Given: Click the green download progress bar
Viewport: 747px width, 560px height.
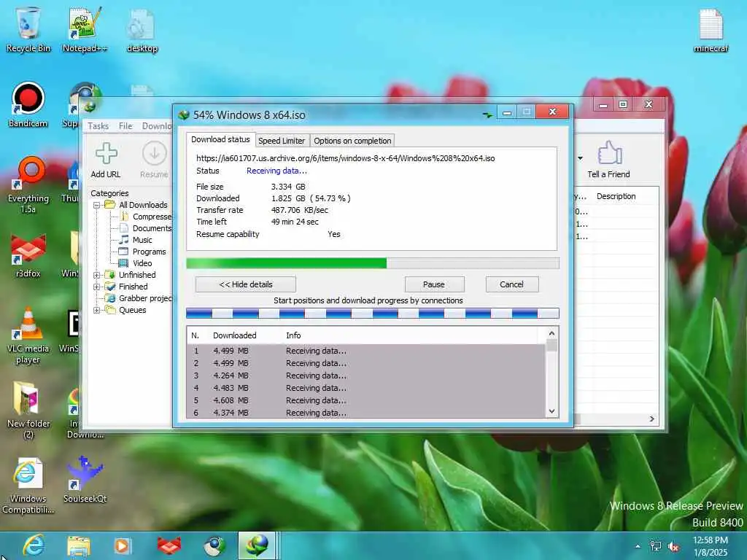Looking at the screenshot, I should pos(373,263).
